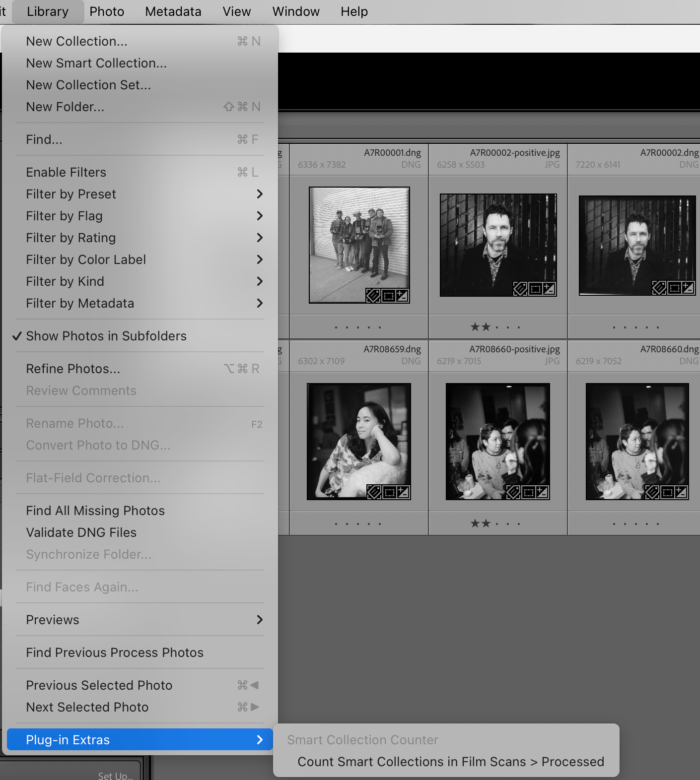This screenshot has width=700, height=780.
Task: Click crop badge on A7R00002.dng thumbnail
Action: (674, 288)
